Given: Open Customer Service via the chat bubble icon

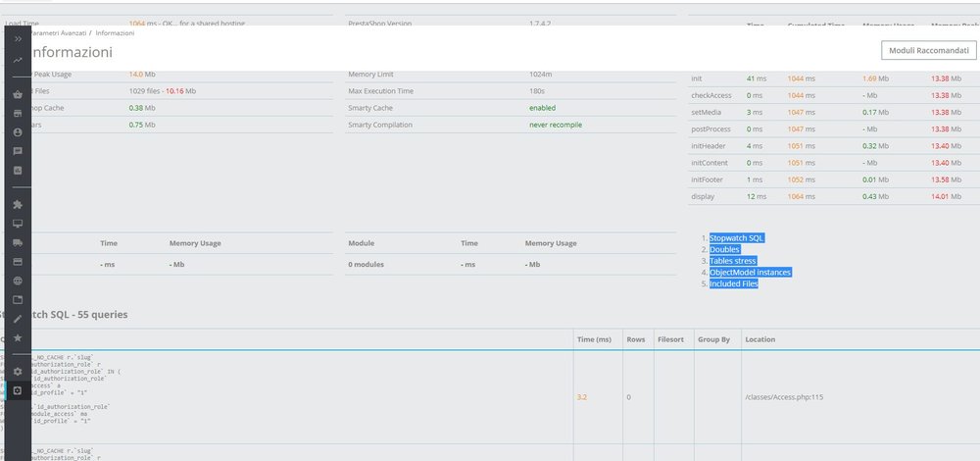Looking at the screenshot, I should (x=18, y=151).
